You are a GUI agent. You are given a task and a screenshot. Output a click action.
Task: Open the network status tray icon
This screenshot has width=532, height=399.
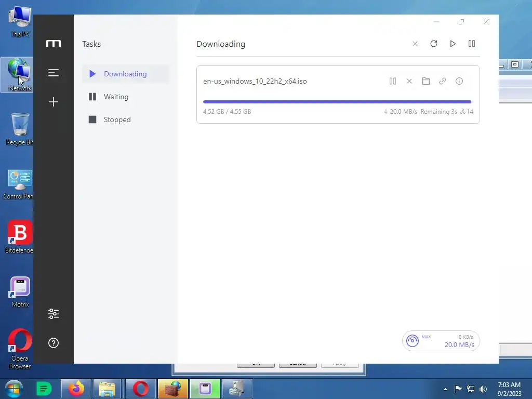tap(471, 389)
